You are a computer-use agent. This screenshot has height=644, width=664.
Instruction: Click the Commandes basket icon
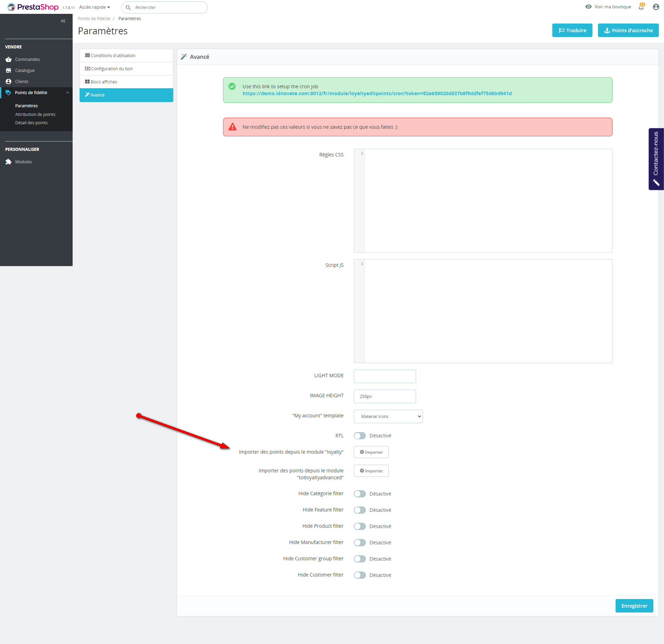[9, 60]
